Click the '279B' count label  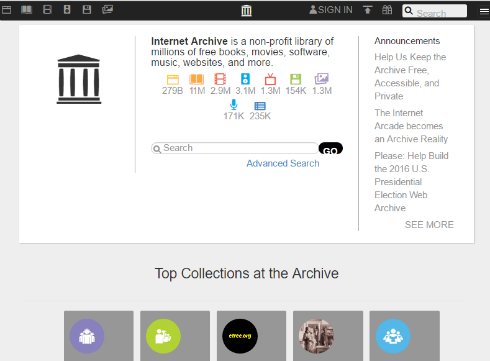(172, 91)
